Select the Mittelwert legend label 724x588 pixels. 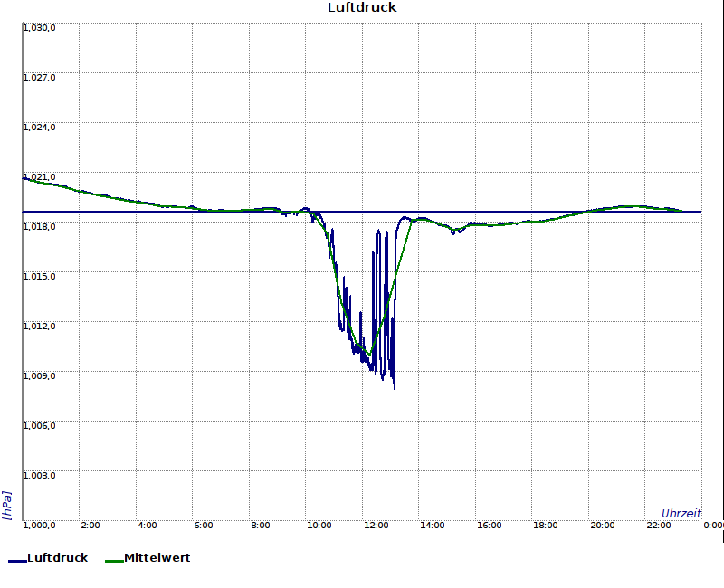point(157,558)
